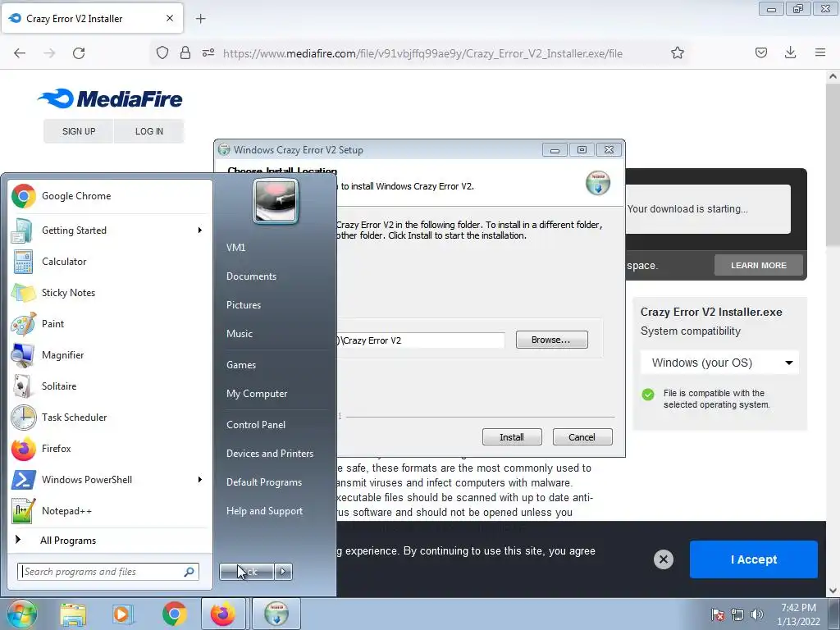Open Firefox application menu
This screenshot has height=630, width=840.
820,52
